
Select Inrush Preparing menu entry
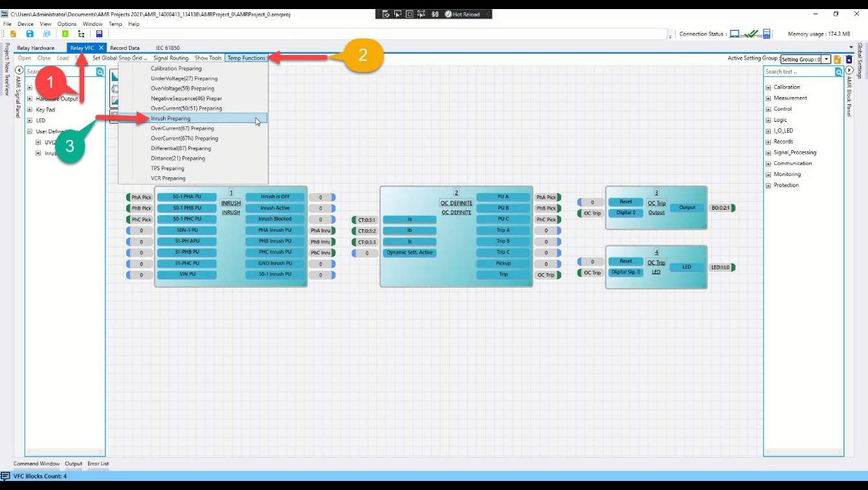(x=171, y=118)
